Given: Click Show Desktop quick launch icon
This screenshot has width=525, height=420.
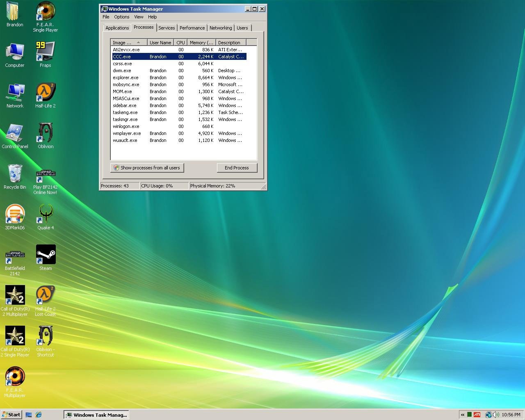Looking at the screenshot, I should pos(29,415).
